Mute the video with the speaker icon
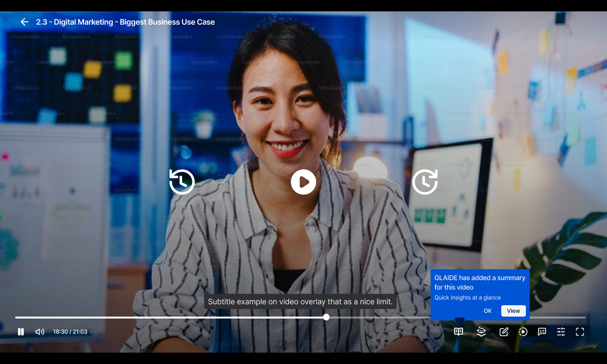 (x=40, y=332)
